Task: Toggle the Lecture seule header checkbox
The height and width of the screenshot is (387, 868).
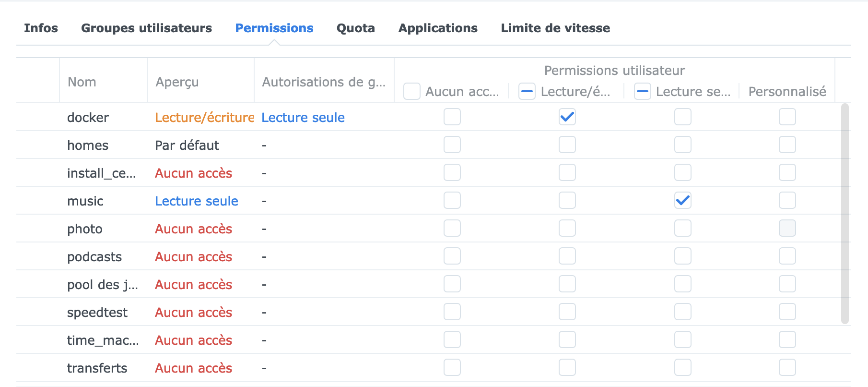Action: [x=642, y=91]
